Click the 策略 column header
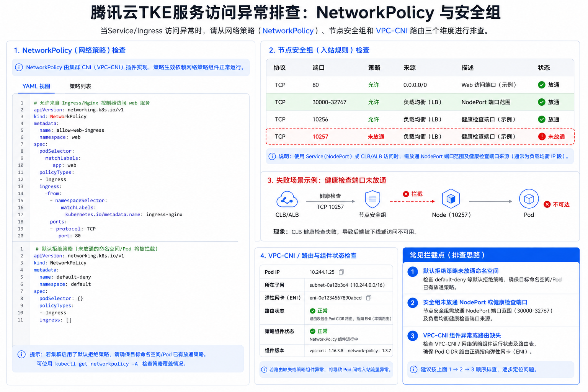 point(374,67)
